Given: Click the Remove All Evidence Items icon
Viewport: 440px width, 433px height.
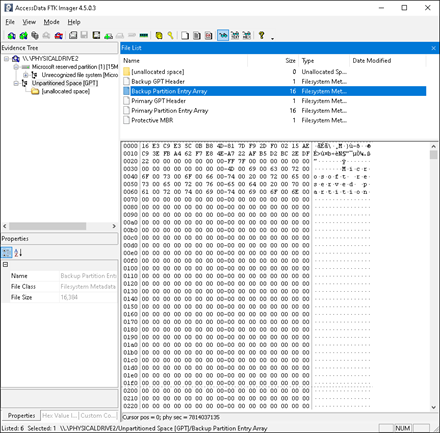Looking at the screenshot, I should point(59,35).
